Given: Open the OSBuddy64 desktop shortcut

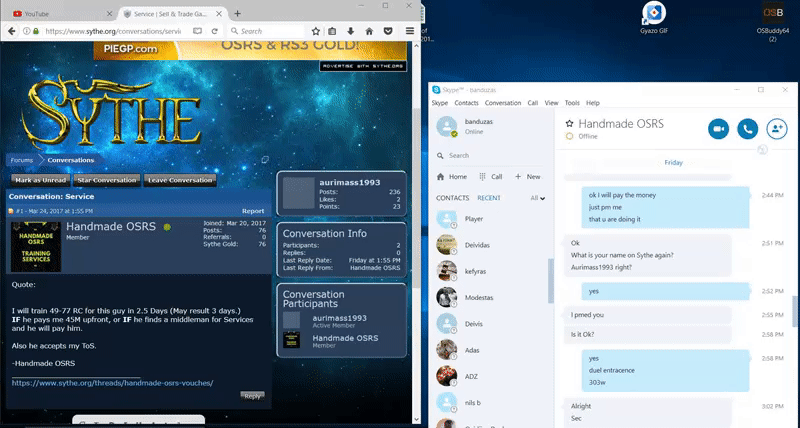Looking at the screenshot, I should (772, 22).
